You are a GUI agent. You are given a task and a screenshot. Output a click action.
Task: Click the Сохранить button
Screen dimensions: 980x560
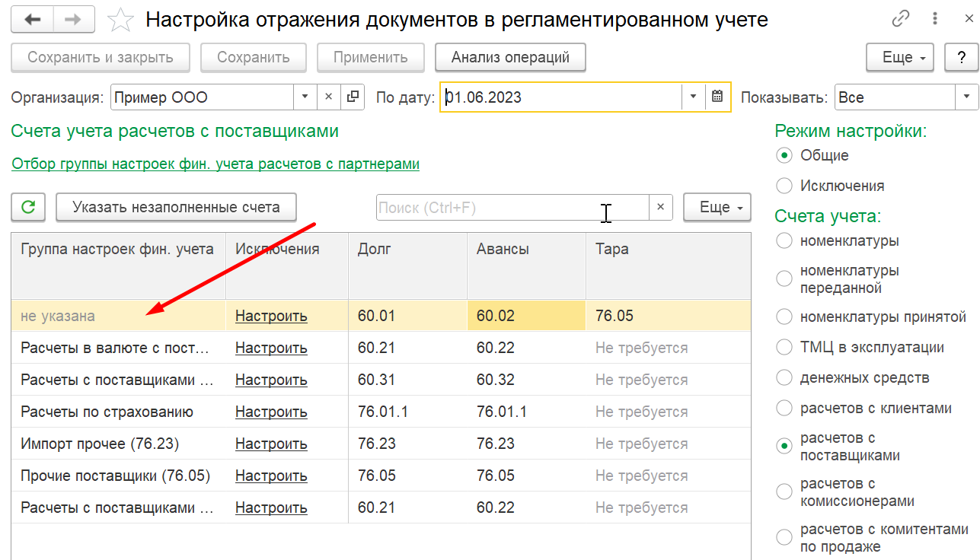click(x=254, y=57)
